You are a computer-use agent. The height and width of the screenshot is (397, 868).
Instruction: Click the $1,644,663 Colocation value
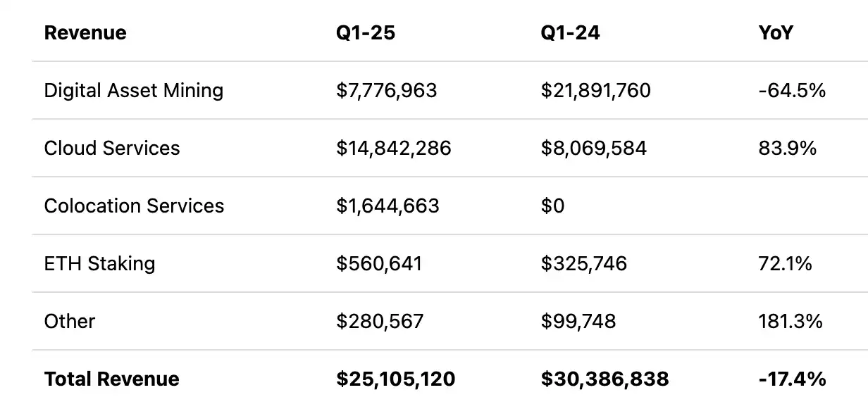tap(388, 206)
